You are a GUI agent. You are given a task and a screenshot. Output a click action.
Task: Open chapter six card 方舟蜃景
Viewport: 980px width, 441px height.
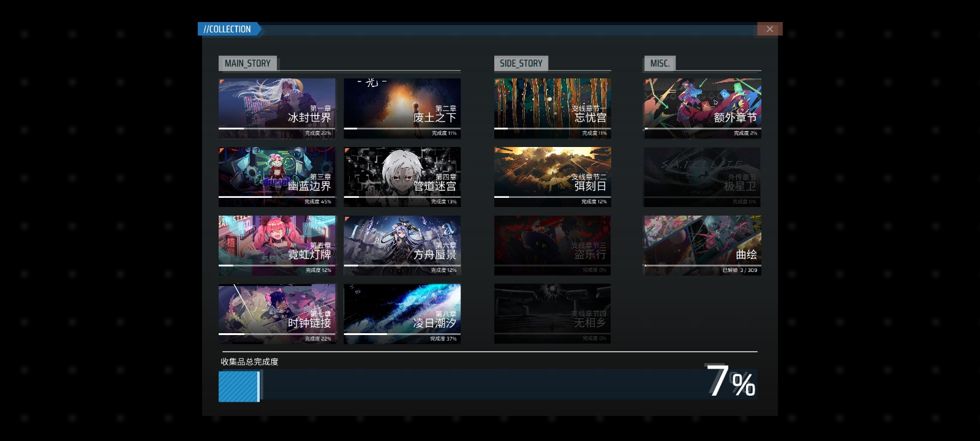point(402,245)
